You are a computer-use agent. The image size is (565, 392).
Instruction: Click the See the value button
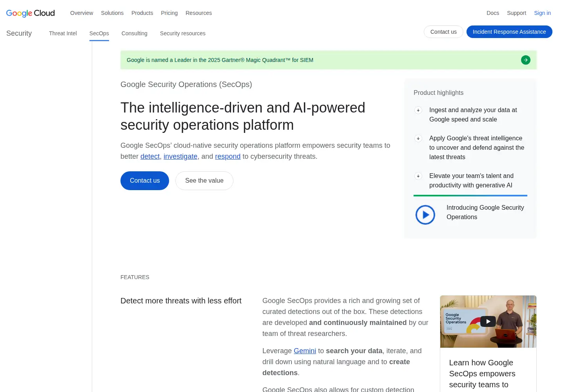pos(204,181)
